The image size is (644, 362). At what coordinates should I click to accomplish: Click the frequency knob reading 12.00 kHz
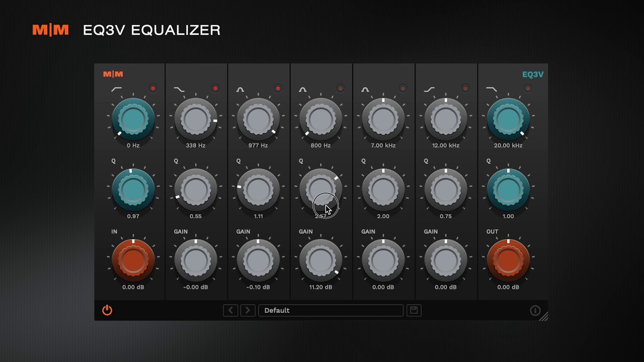(x=445, y=119)
